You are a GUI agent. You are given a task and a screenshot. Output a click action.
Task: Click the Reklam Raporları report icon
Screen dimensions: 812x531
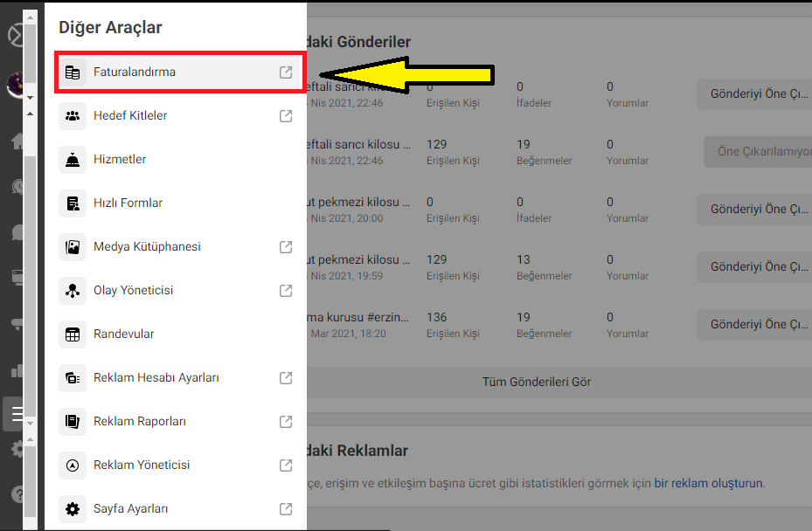[73, 422]
